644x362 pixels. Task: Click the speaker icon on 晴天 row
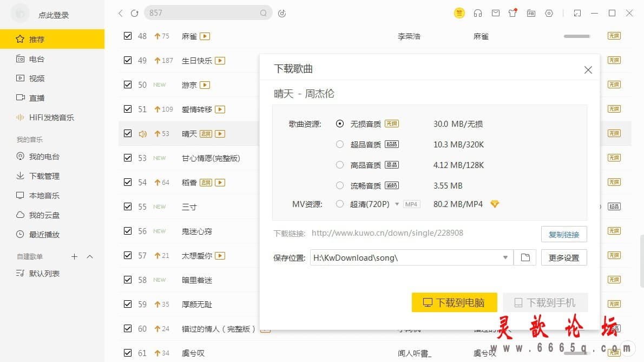coord(142,134)
